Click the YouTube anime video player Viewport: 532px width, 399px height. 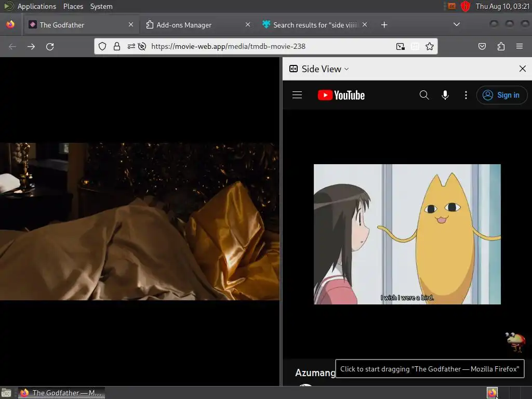(407, 234)
